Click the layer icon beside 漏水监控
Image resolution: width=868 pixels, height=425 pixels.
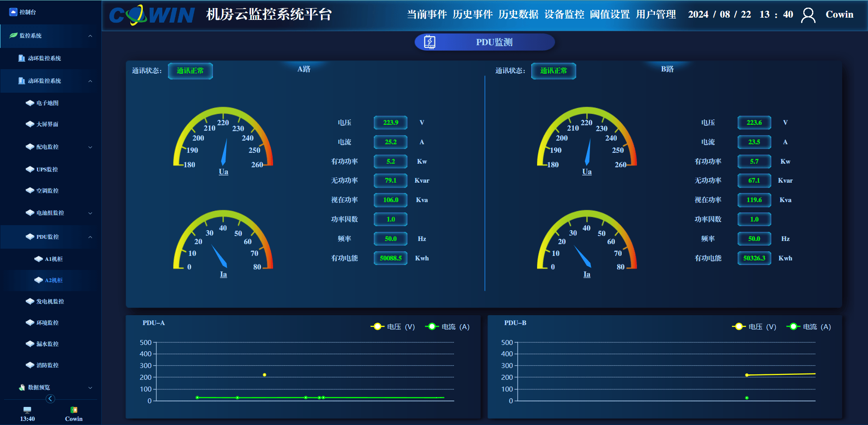tap(30, 344)
